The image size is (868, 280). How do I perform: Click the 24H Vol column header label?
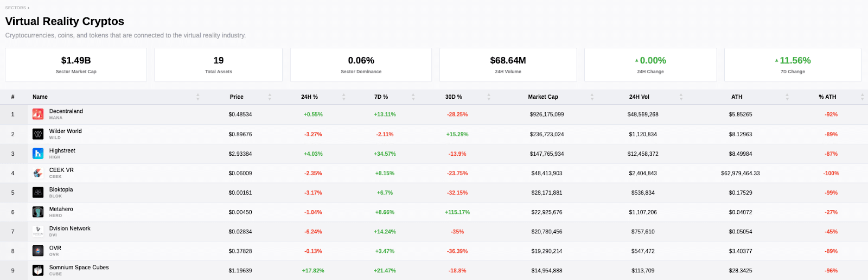pyautogui.click(x=639, y=97)
